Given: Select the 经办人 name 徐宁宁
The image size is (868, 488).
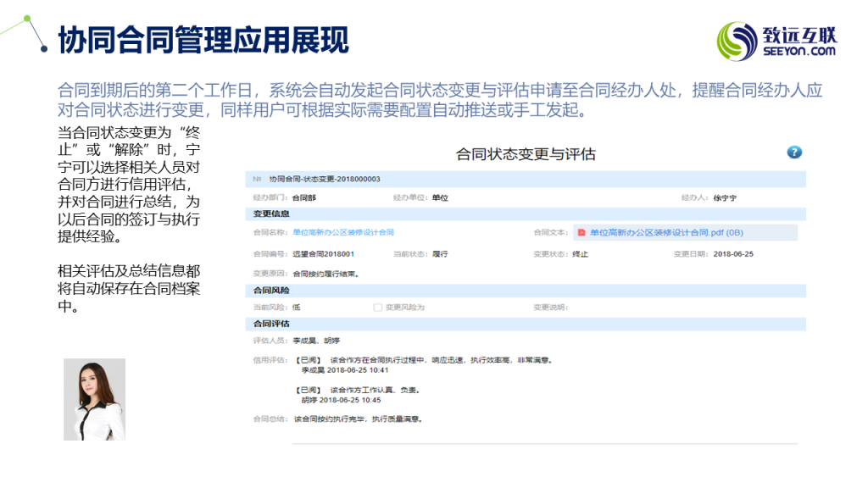Looking at the screenshot, I should pyautogui.click(x=725, y=197).
